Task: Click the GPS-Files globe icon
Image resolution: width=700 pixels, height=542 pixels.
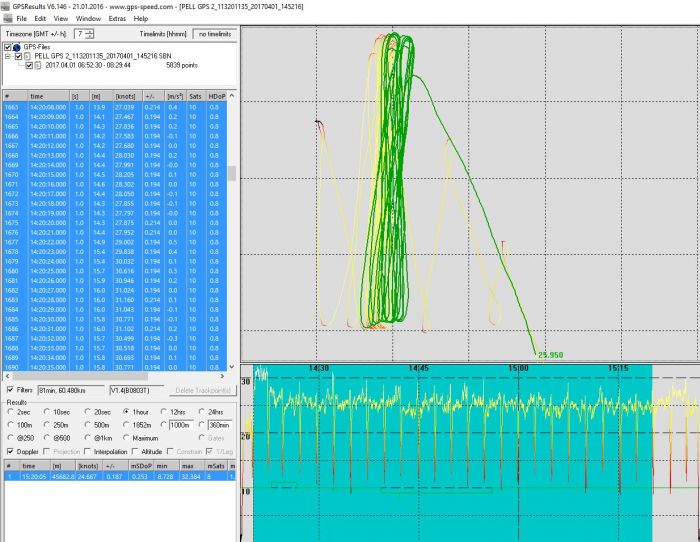Action: coord(17,47)
